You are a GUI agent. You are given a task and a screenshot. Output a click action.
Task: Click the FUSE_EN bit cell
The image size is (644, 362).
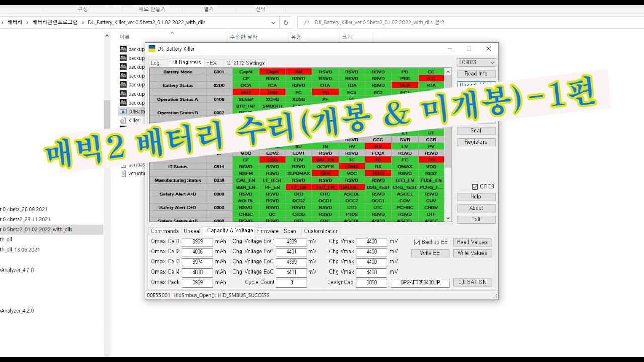431,180
